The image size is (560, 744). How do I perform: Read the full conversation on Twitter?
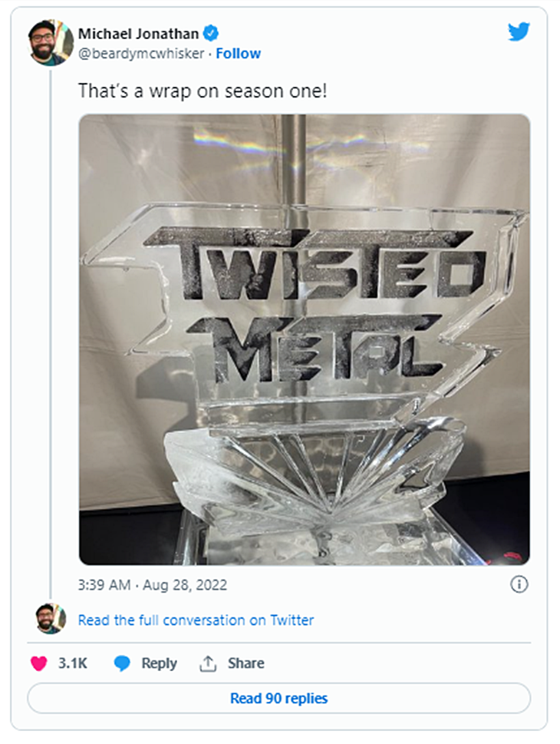point(196,620)
